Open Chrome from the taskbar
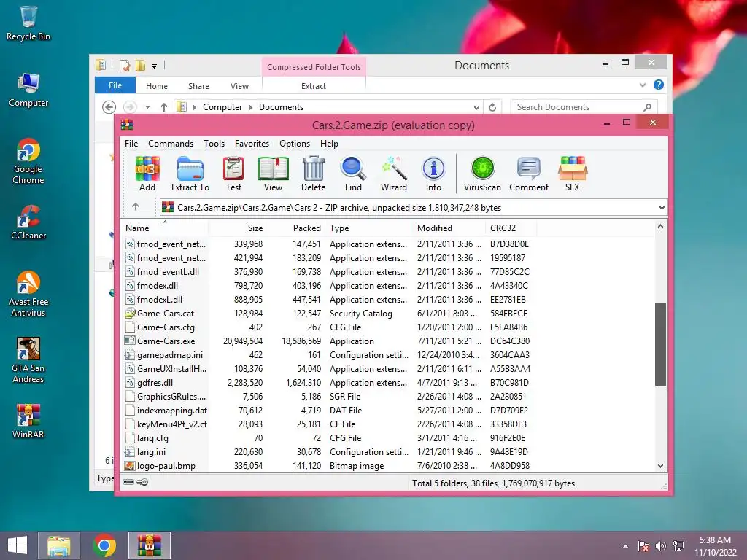This screenshot has height=560, width=747. pos(104,545)
